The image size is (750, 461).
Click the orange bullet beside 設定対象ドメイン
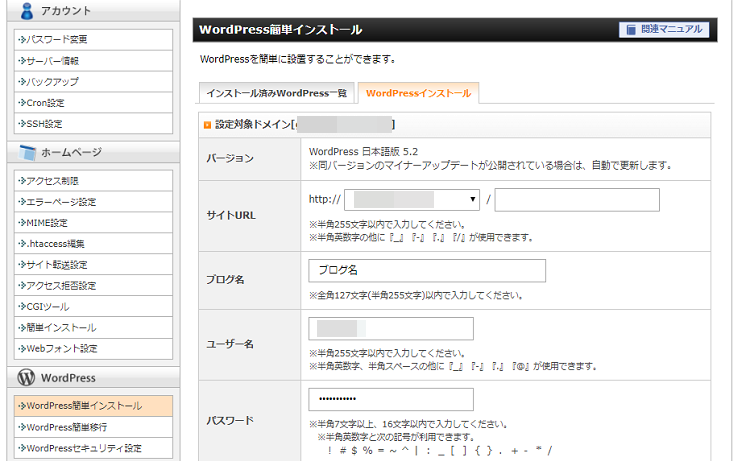207,125
